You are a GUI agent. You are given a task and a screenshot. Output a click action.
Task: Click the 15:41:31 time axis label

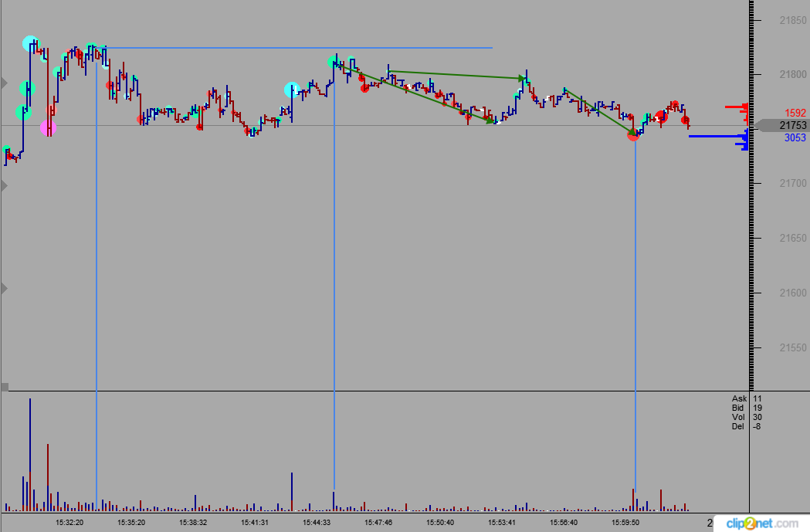tap(255, 523)
